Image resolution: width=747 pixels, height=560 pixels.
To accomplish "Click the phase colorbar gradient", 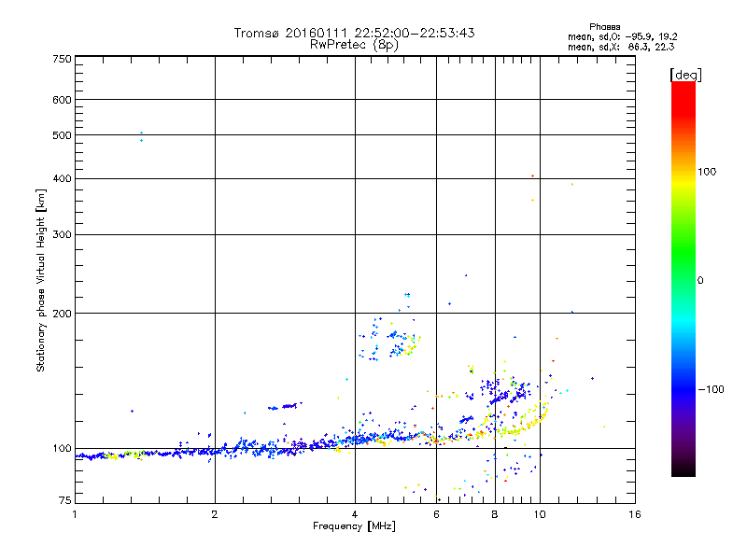I will (684, 278).
